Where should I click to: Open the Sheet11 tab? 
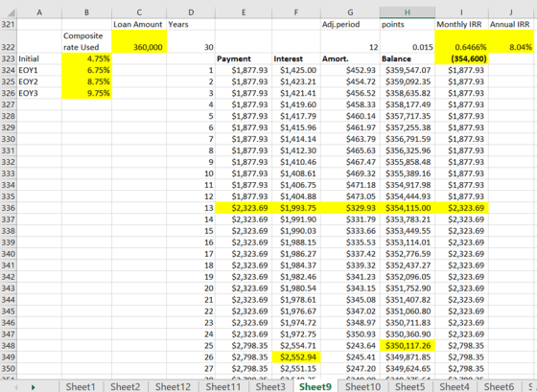tap(223, 387)
